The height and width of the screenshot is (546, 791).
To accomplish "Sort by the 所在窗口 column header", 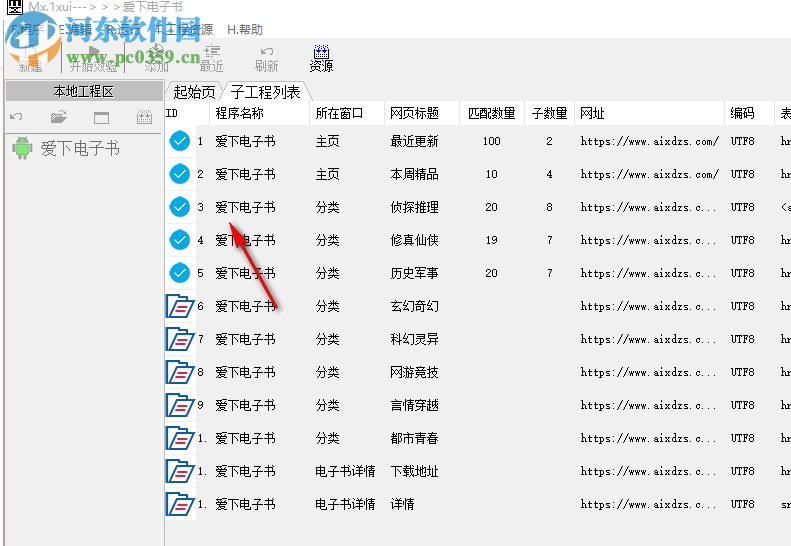I will [347, 113].
